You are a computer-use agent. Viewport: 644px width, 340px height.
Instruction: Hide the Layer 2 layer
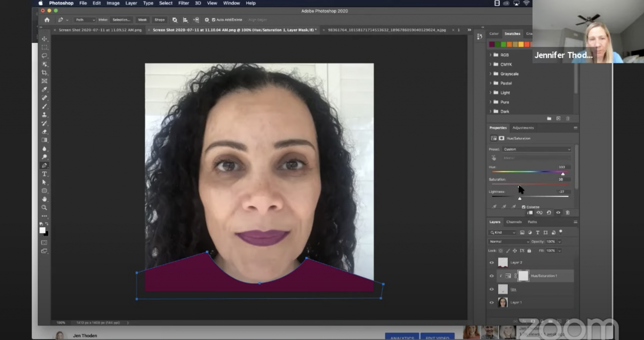pos(491,263)
